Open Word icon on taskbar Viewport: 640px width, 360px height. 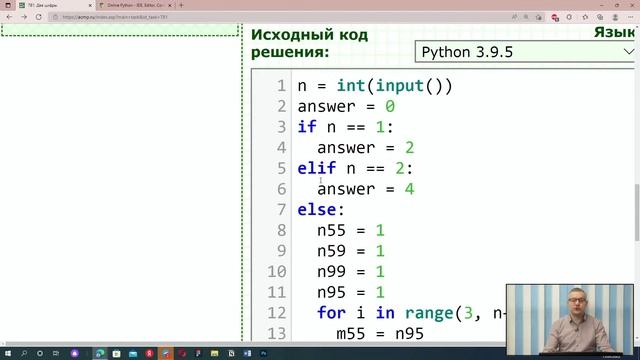pyautogui.click(x=247, y=353)
